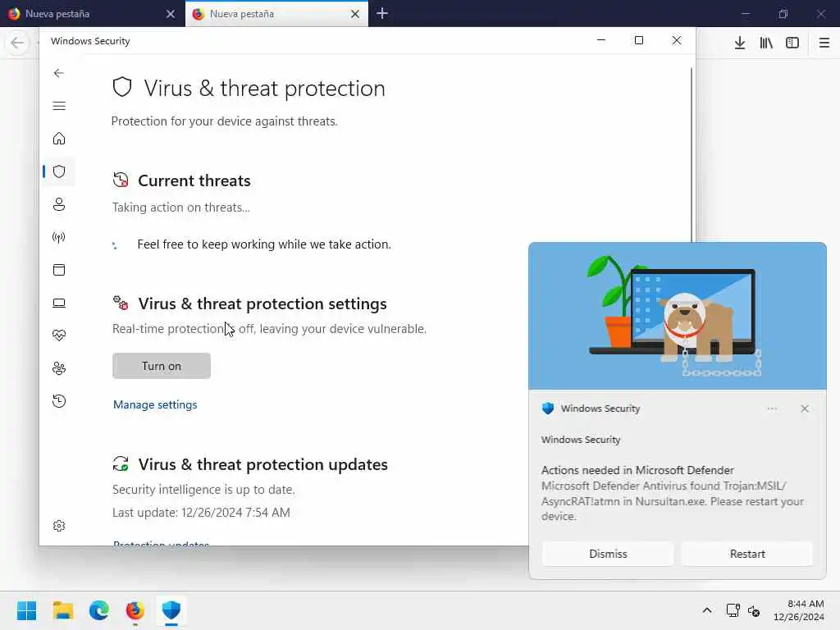Open Family options from the sidebar

click(x=59, y=368)
